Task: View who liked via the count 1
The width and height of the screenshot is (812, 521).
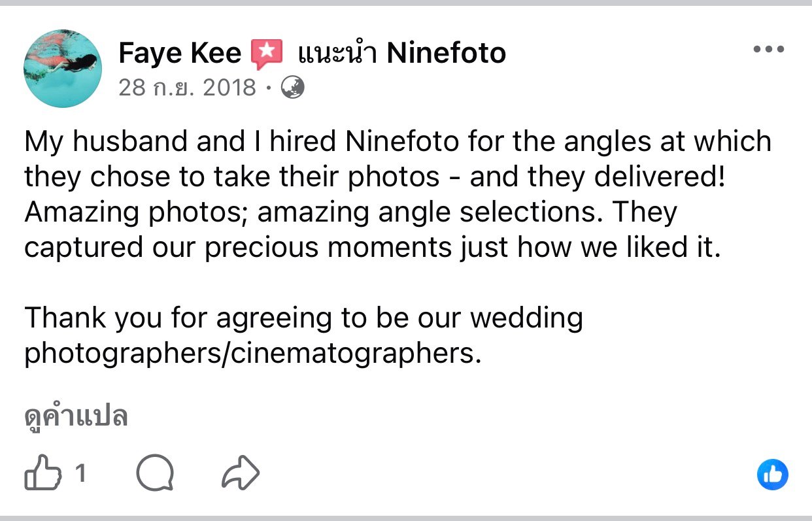Action: pyautogui.click(x=80, y=473)
